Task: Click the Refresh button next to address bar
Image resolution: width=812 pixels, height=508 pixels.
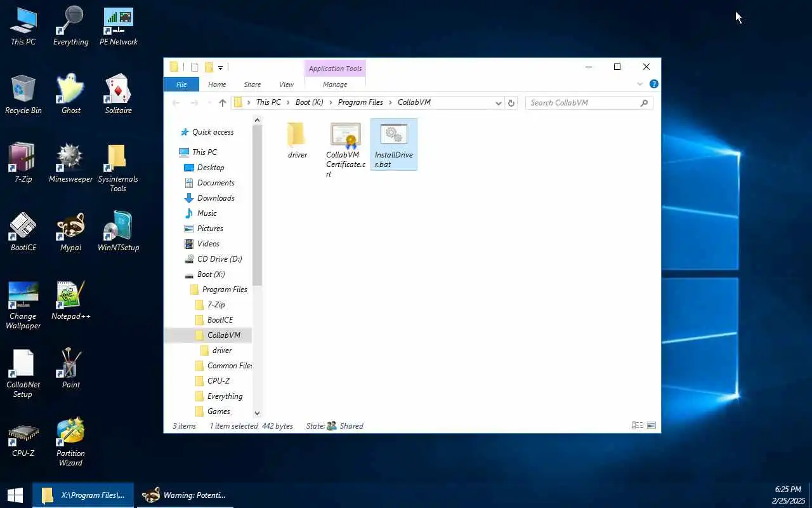Action: click(x=511, y=103)
